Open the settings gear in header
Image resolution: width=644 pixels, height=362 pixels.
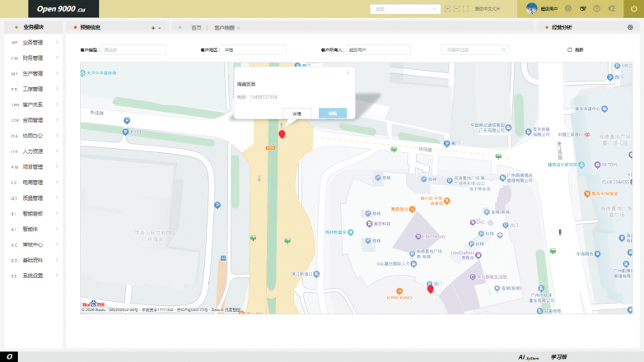(x=567, y=8)
